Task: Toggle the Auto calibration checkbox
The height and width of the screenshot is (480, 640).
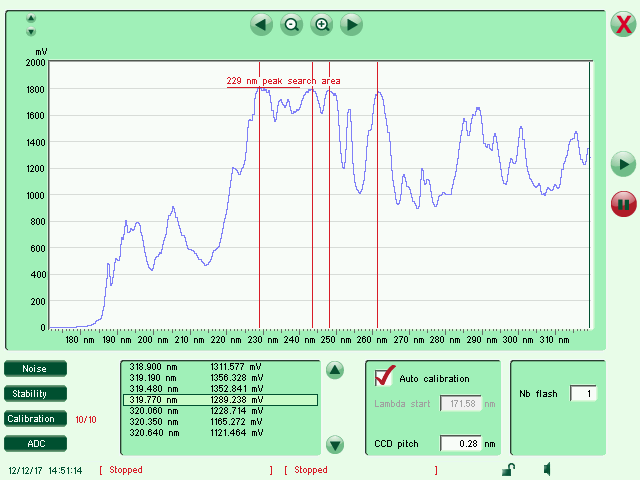Action: coord(385,377)
